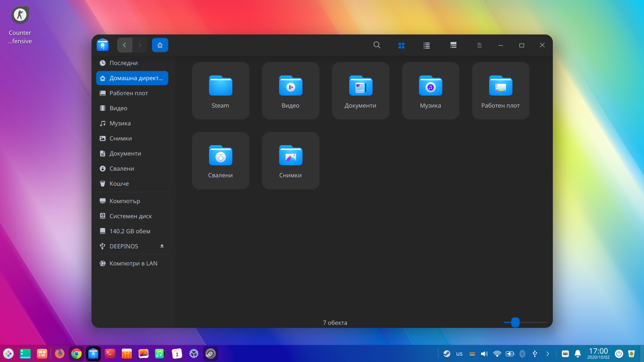
Task: Go back with the left arrow
Action: tap(124, 45)
